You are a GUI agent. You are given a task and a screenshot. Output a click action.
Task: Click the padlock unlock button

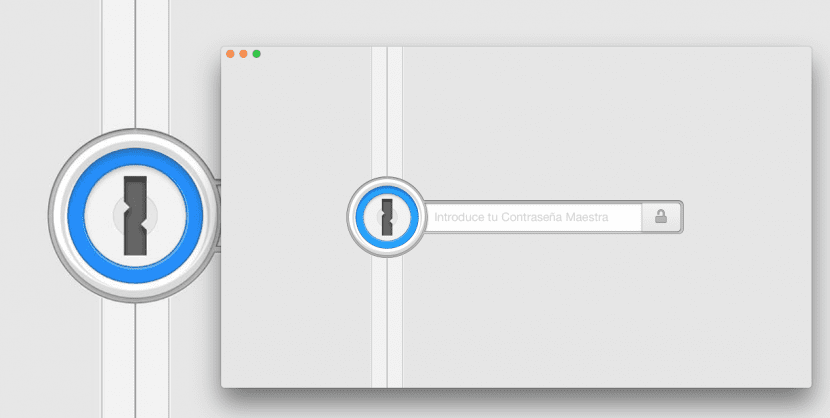tap(661, 217)
